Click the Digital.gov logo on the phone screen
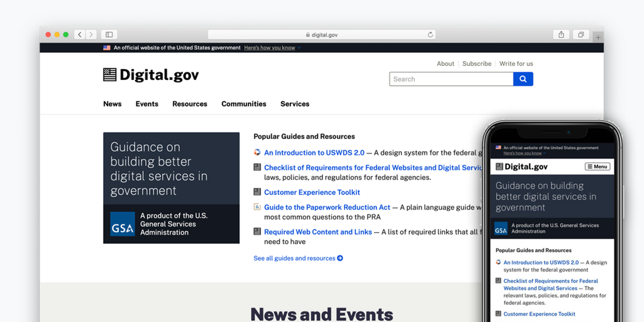 tap(521, 166)
